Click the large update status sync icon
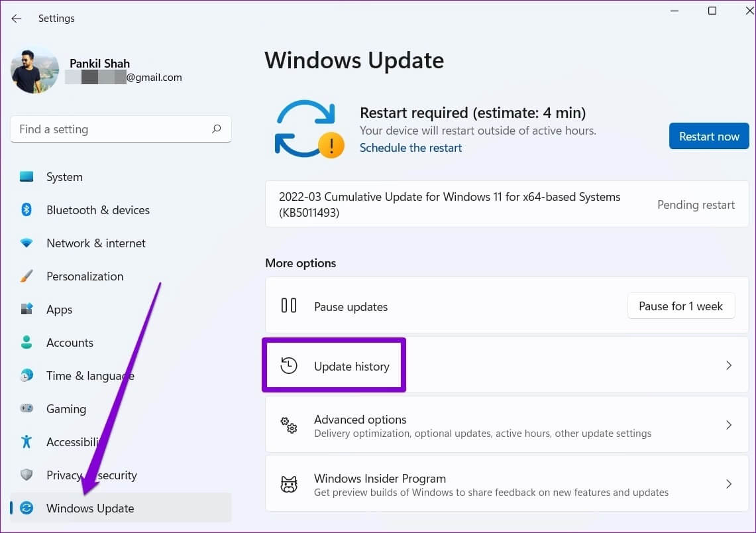Image resolution: width=756 pixels, height=533 pixels. (309, 129)
